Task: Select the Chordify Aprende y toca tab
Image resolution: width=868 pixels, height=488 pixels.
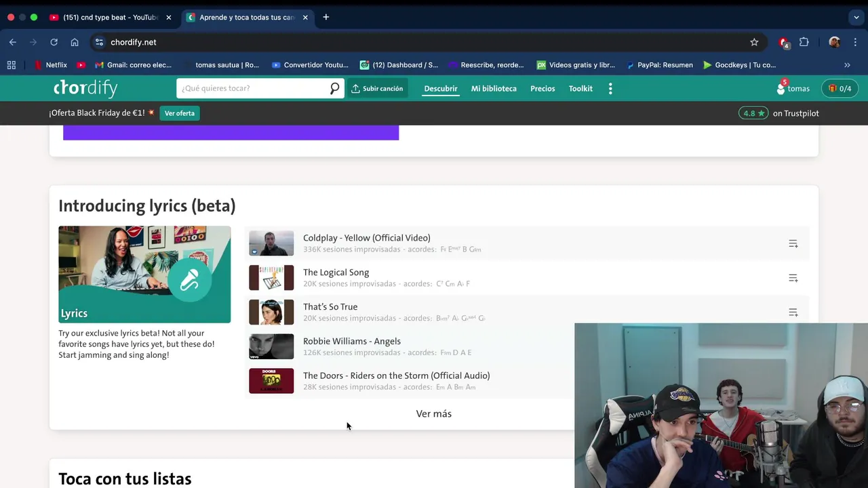Action: (248, 17)
